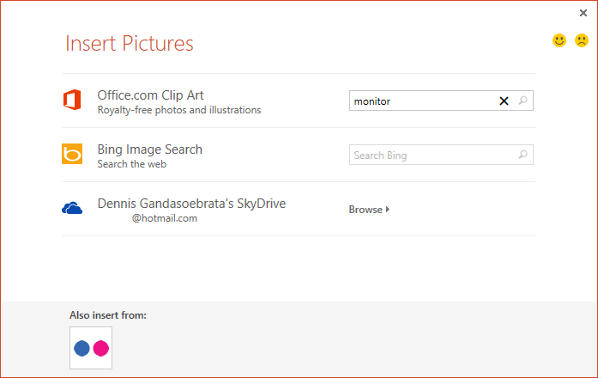Viewport: 598px width, 378px height.
Task: Click the Also insert from label
Action: [108, 315]
